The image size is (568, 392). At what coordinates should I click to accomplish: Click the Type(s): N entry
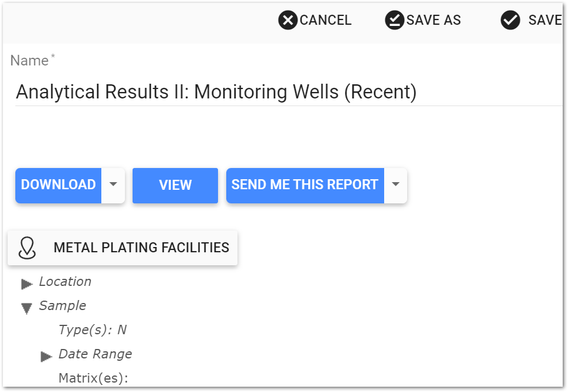pos(93,330)
